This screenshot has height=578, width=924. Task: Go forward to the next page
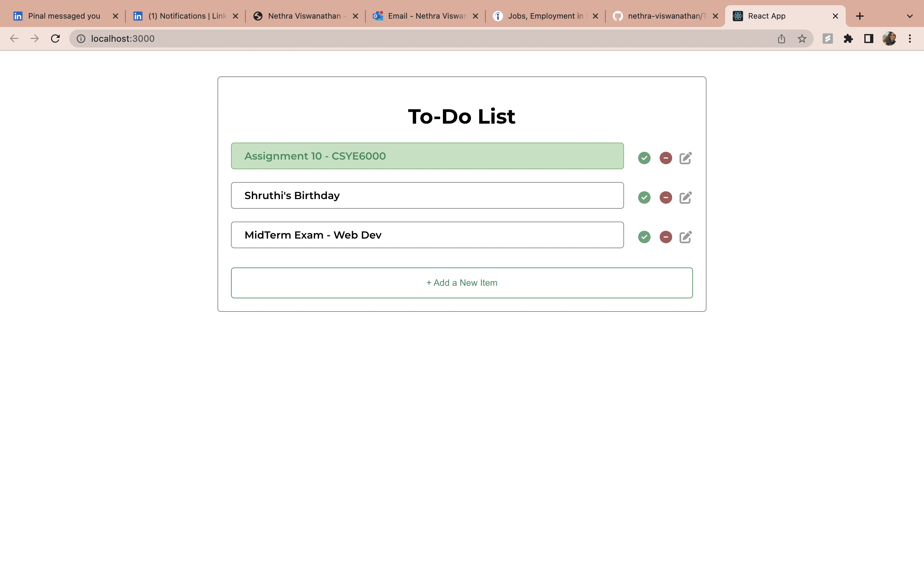(35, 39)
